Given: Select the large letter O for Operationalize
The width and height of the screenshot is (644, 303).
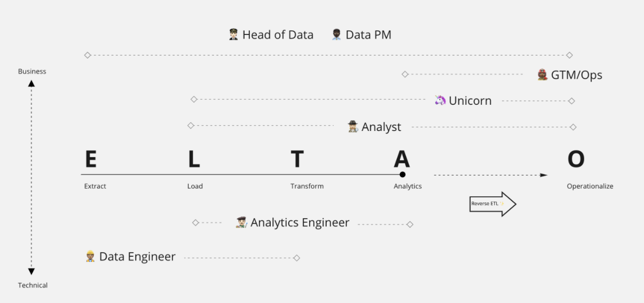Looking at the screenshot, I should pos(576,159).
